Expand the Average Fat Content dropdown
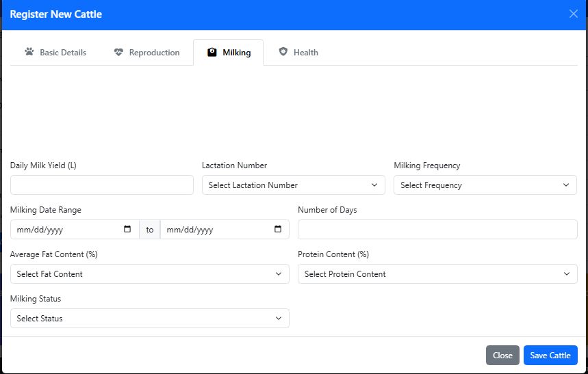 [x=149, y=274]
